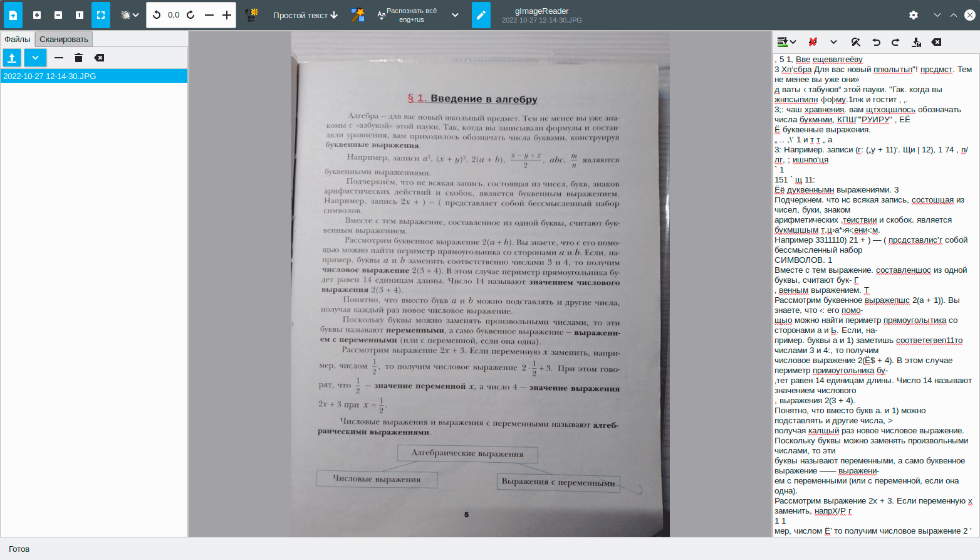Open the recognition language dropdown arrow
Screen dimensions: 980x560
(x=456, y=15)
